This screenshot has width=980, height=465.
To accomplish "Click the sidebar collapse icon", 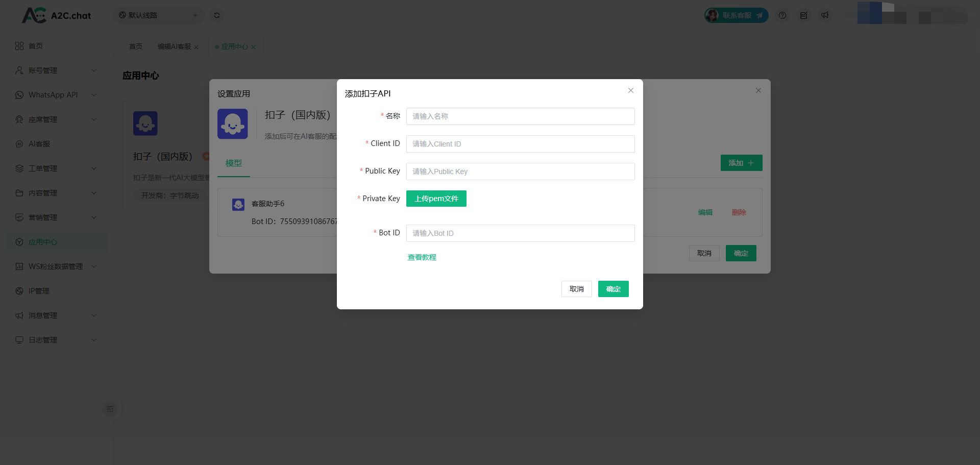I will [110, 408].
